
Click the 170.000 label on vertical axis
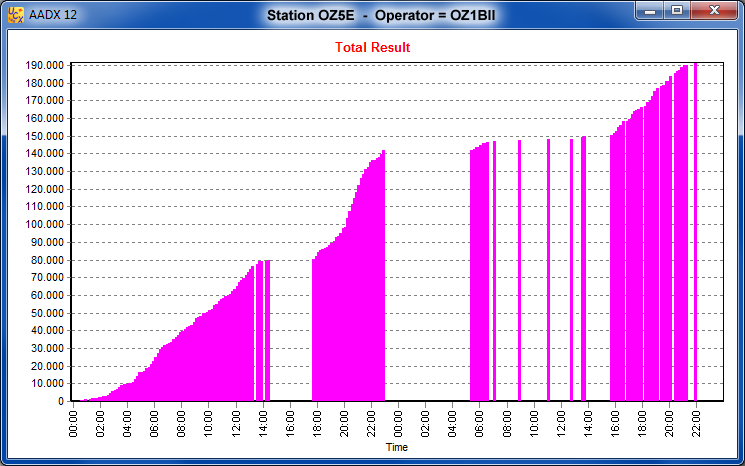(x=44, y=101)
